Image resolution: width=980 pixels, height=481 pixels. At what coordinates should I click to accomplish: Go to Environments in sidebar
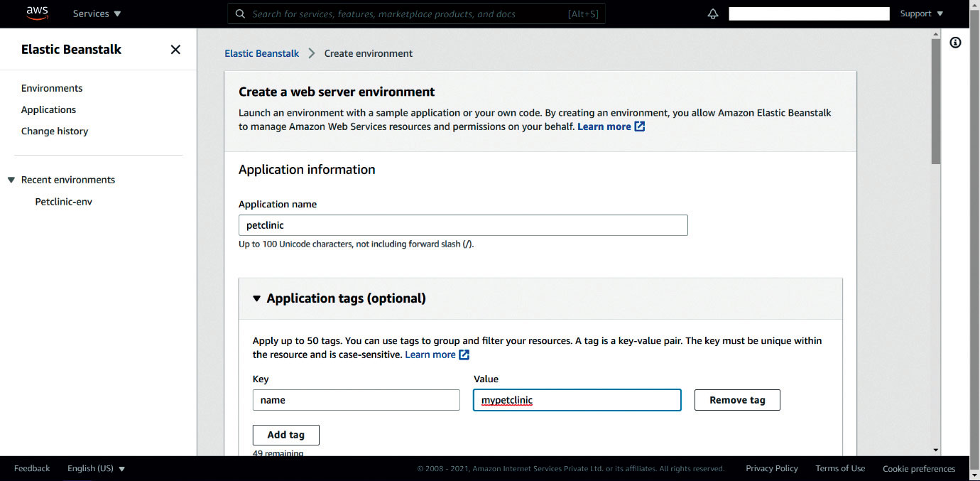click(52, 88)
